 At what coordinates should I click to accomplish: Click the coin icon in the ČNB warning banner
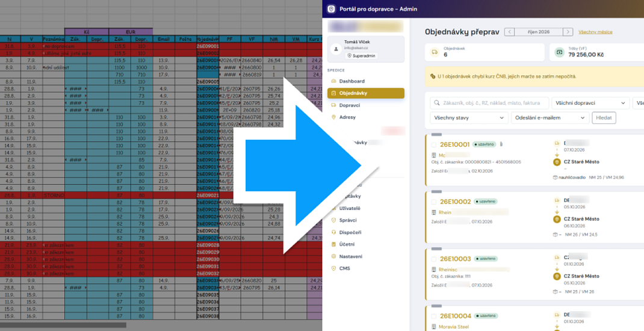[433, 76]
